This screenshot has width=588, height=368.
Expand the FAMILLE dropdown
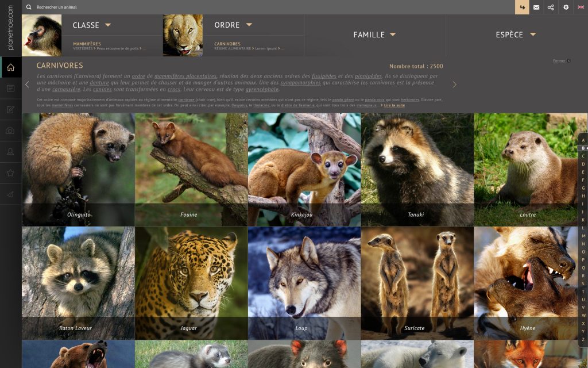(374, 34)
